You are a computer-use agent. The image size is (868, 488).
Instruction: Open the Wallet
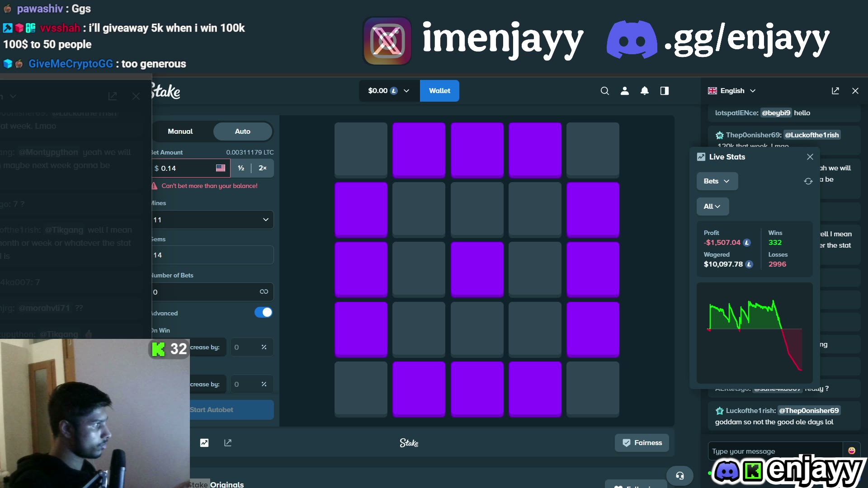pyautogui.click(x=439, y=91)
